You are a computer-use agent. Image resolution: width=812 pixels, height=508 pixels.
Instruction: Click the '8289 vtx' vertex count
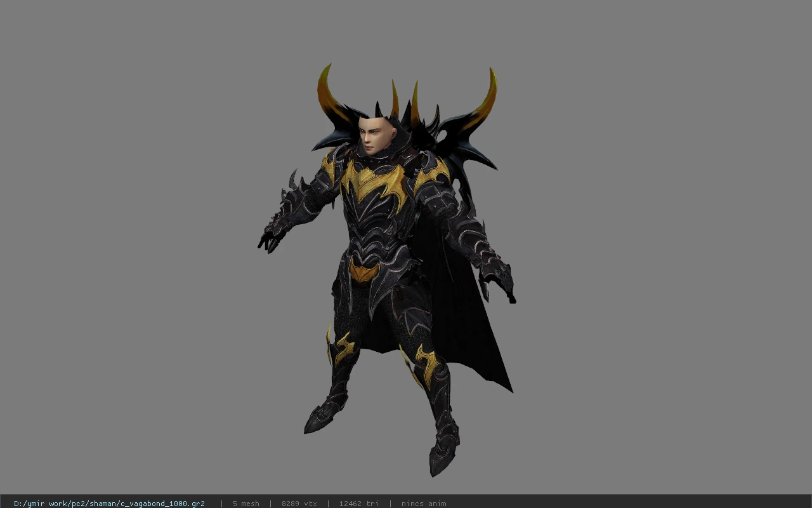pyautogui.click(x=299, y=504)
